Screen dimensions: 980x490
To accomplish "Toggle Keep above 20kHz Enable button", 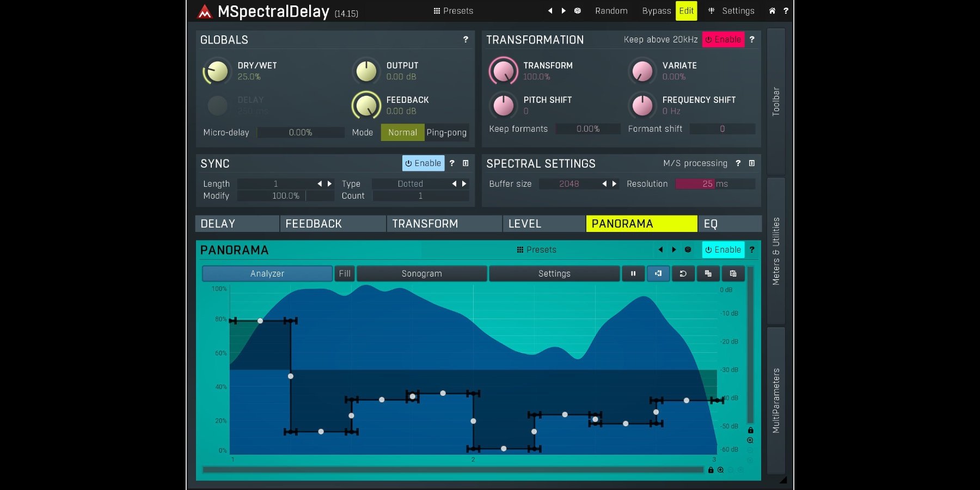I will click(722, 39).
